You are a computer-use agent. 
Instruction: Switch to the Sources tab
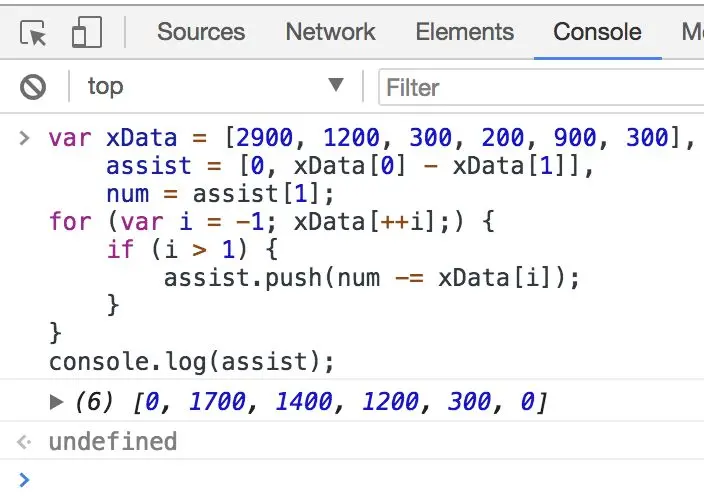click(200, 32)
